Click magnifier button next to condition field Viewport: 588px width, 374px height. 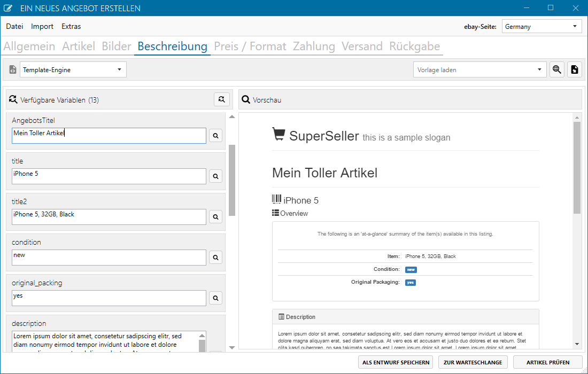tap(215, 258)
